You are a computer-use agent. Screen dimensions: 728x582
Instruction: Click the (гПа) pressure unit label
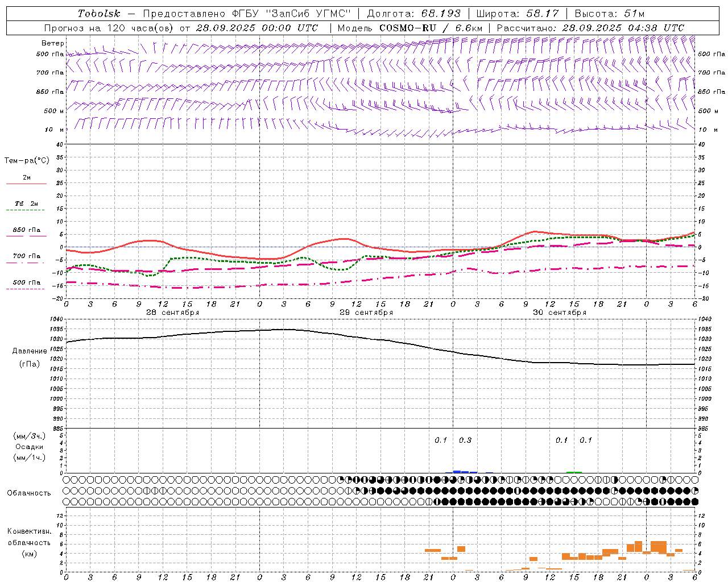(30, 364)
